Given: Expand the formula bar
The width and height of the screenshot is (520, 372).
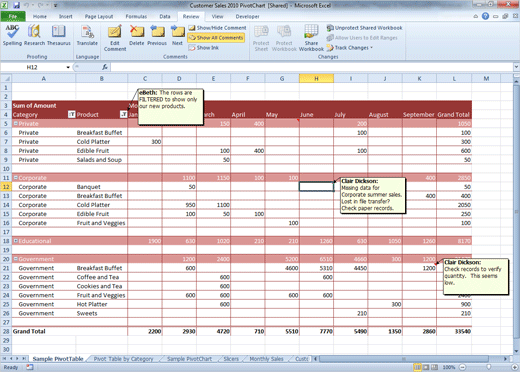Looking at the screenshot, I should point(516,67).
